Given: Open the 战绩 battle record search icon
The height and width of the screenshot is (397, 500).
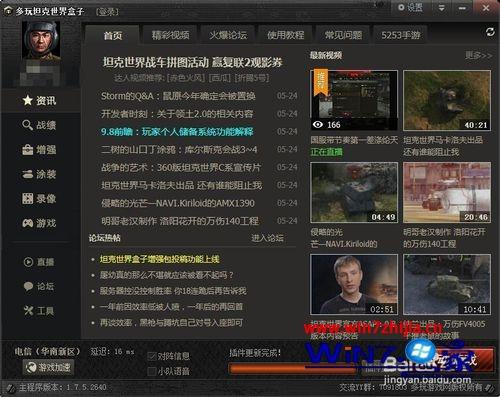Looking at the screenshot, I should (x=39, y=125).
